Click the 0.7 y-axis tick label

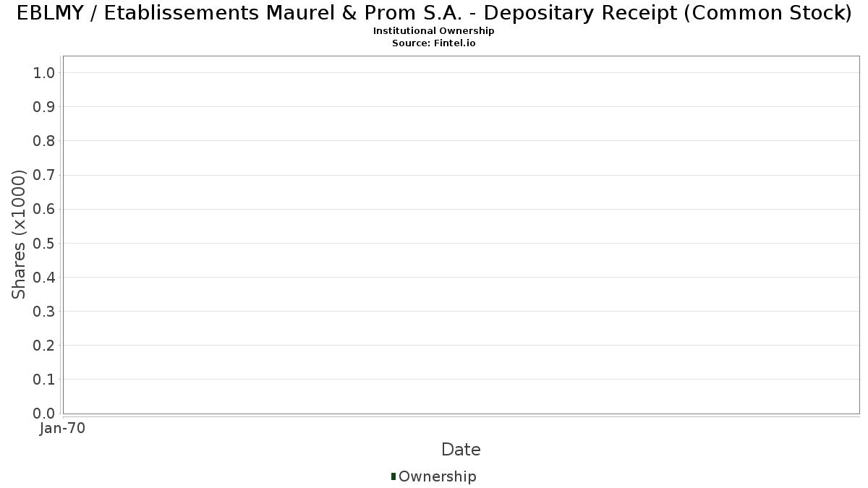[44, 175]
